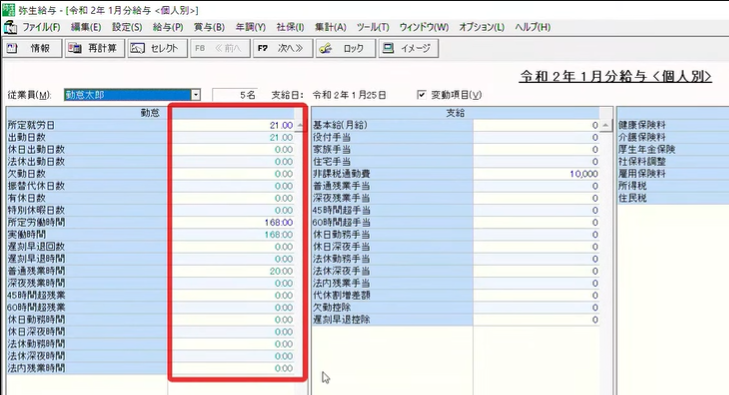Open the 集計(A) menu
The image size is (729, 395).
point(331,27)
